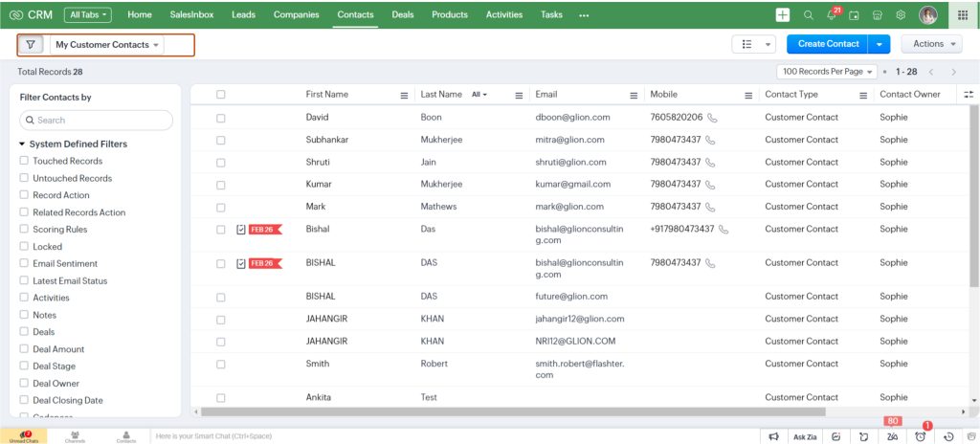The height and width of the screenshot is (444, 980).
Task: Switch to the Companies tab
Action: click(297, 15)
